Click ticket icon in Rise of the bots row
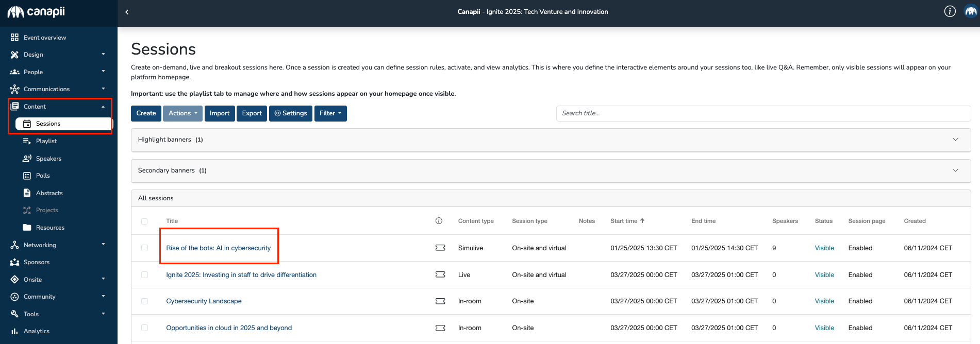Image resolution: width=980 pixels, height=344 pixels. pyautogui.click(x=440, y=248)
